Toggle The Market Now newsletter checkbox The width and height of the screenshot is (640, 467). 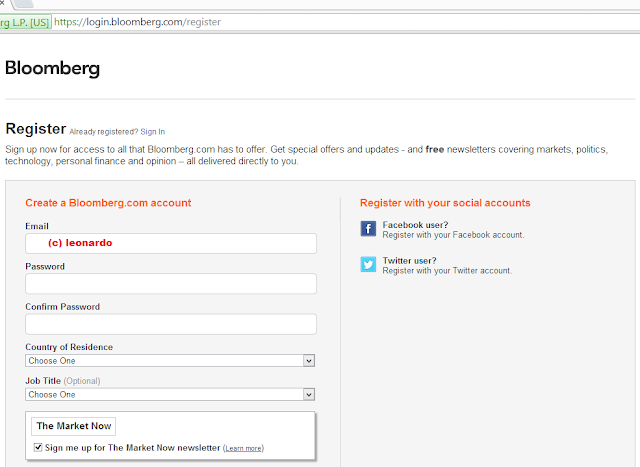(x=38, y=447)
